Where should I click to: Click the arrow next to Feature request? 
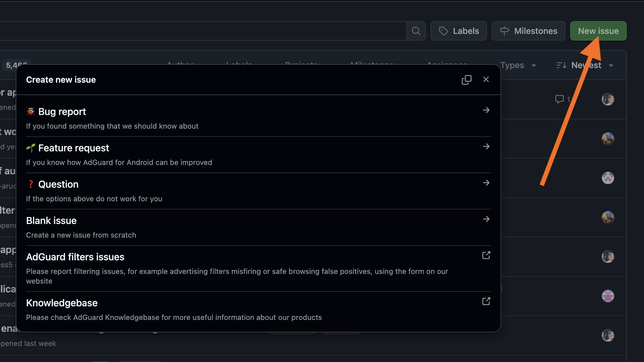[x=486, y=146]
